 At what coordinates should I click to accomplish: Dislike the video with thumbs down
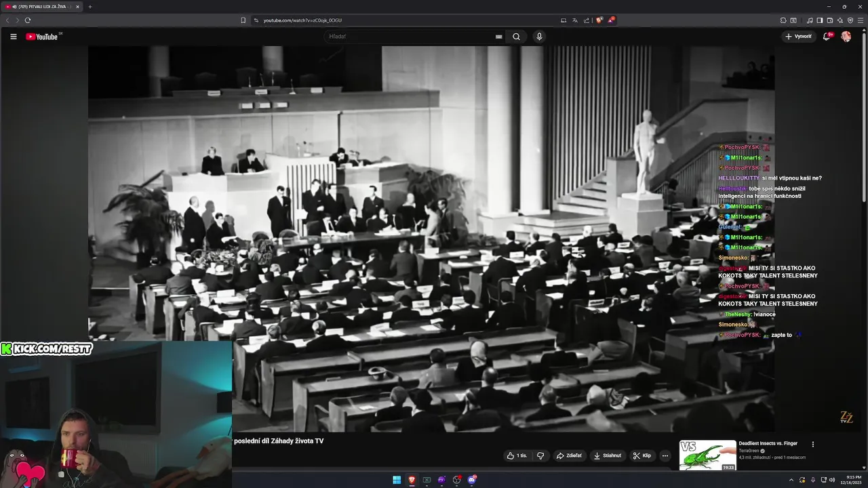pos(540,455)
